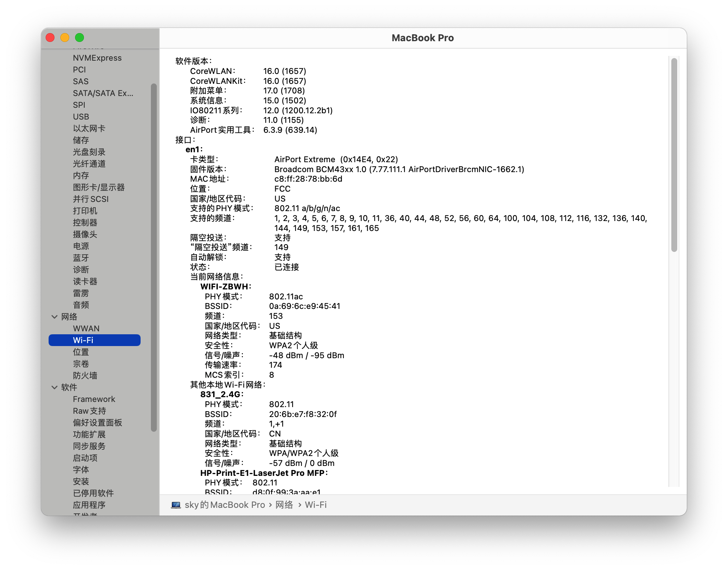728x570 pixels.
Task: Click the sidebar vertical scrollbar
Action: (154, 257)
